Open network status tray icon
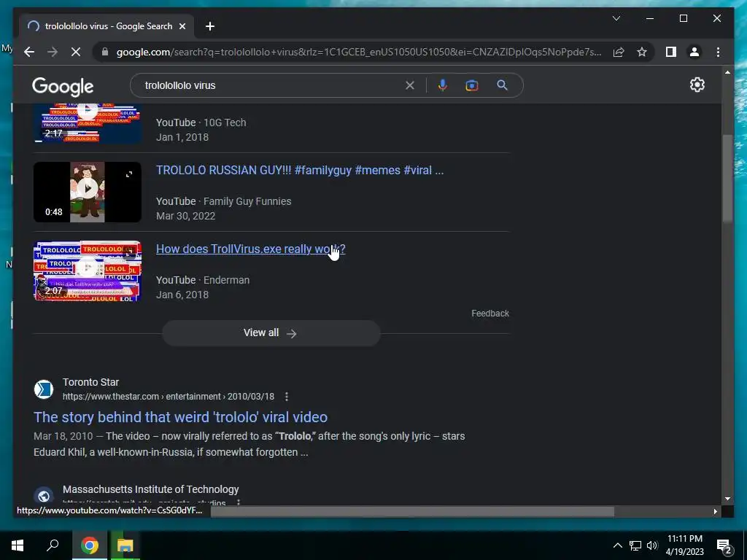 pos(635,545)
